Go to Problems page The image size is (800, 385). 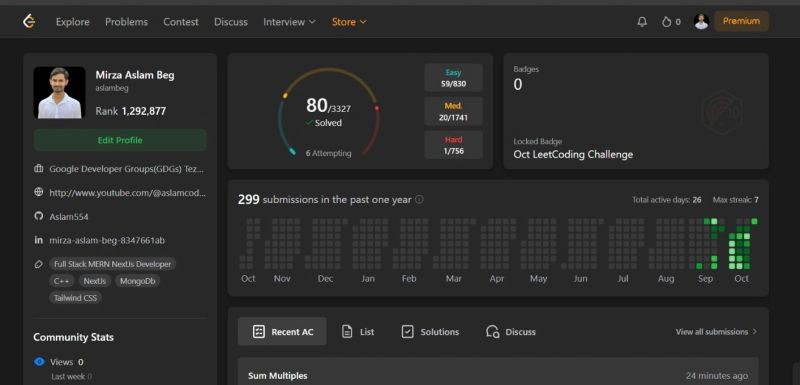[x=127, y=22]
